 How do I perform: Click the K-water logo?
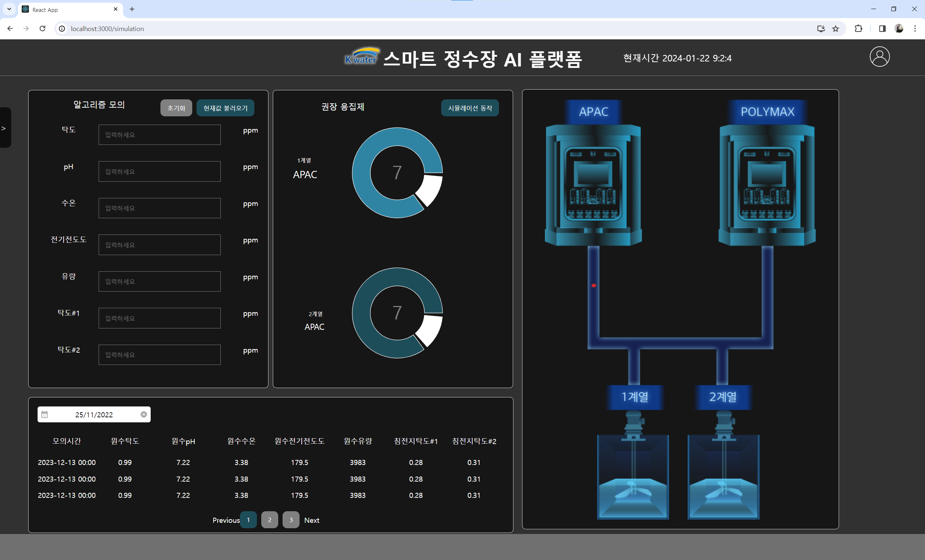pyautogui.click(x=362, y=57)
